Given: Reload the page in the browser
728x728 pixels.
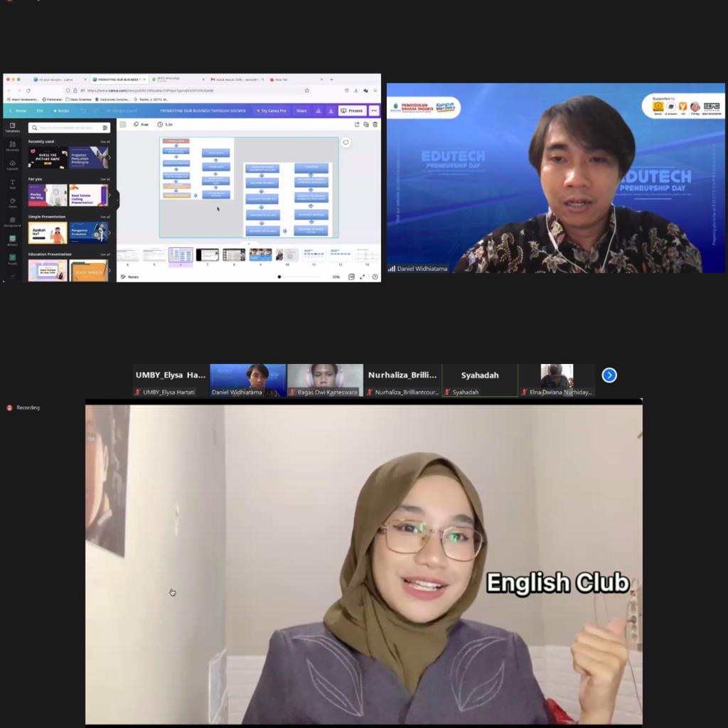Looking at the screenshot, I should [x=28, y=90].
